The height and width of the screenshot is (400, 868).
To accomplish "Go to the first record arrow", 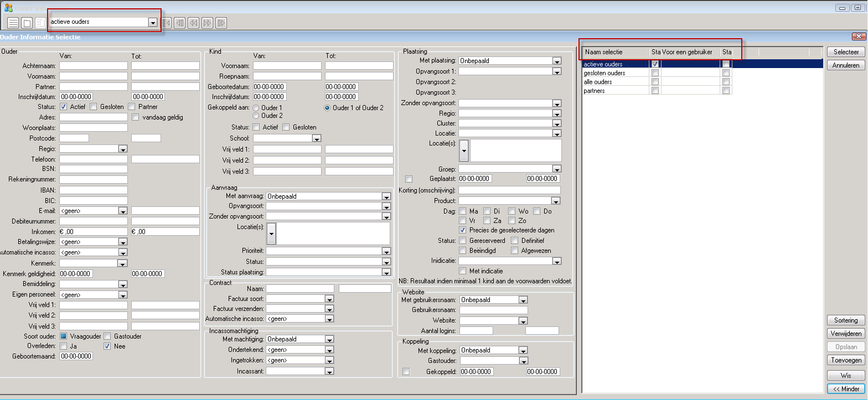I will [166, 23].
